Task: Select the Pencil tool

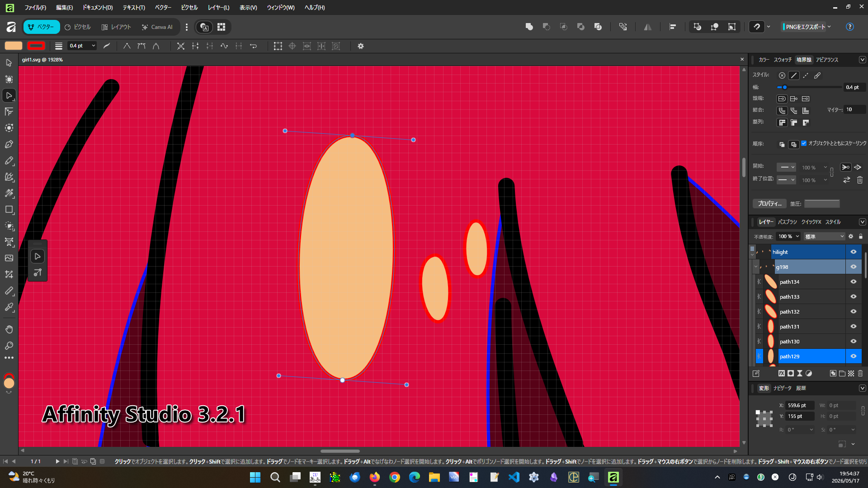Action: click(x=9, y=160)
